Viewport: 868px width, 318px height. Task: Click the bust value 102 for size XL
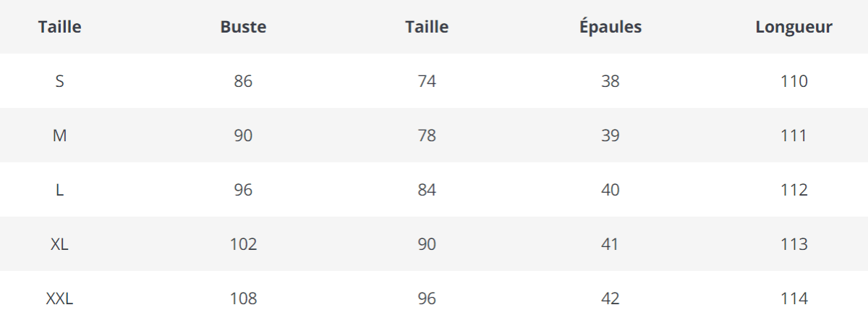[x=243, y=244]
